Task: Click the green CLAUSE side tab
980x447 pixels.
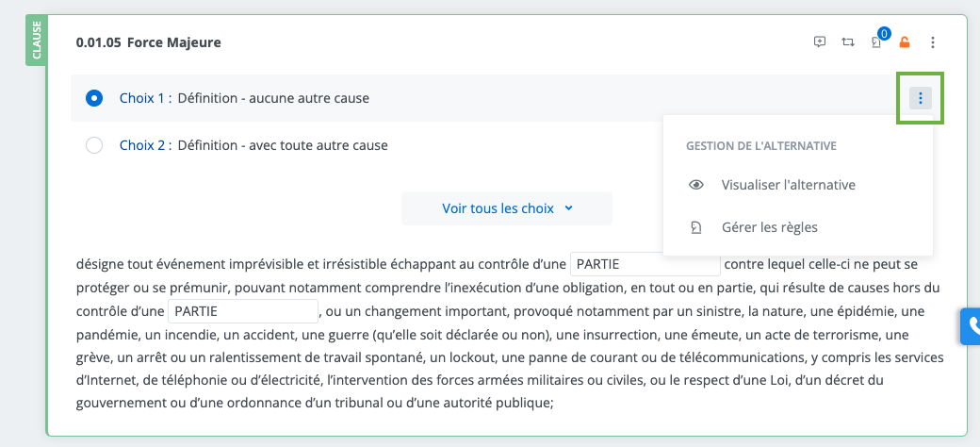Action: [37, 41]
